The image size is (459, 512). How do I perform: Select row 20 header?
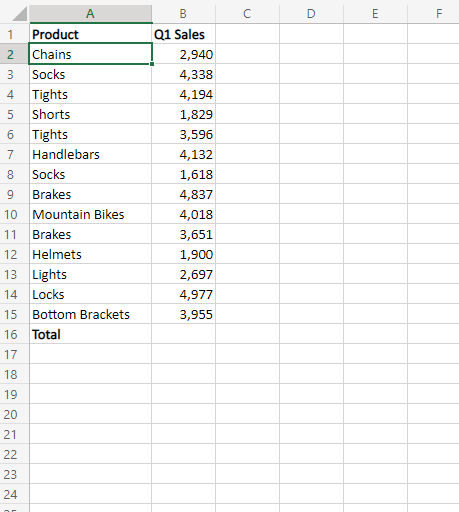[14, 414]
